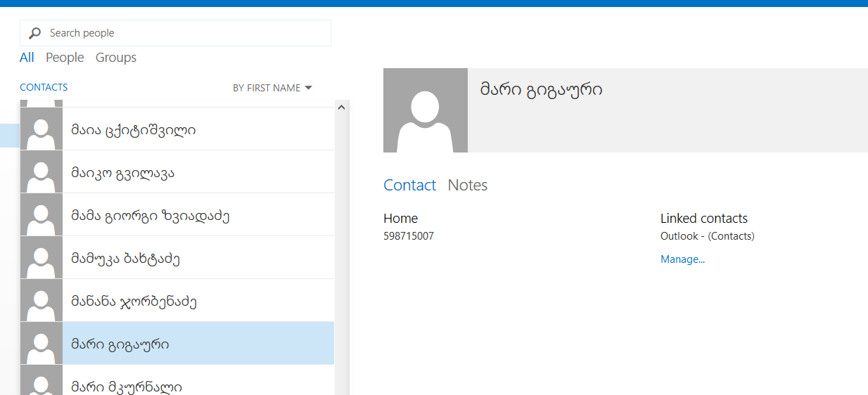Image resolution: width=868 pixels, height=395 pixels.
Task: Filter list by People
Action: [x=65, y=58]
